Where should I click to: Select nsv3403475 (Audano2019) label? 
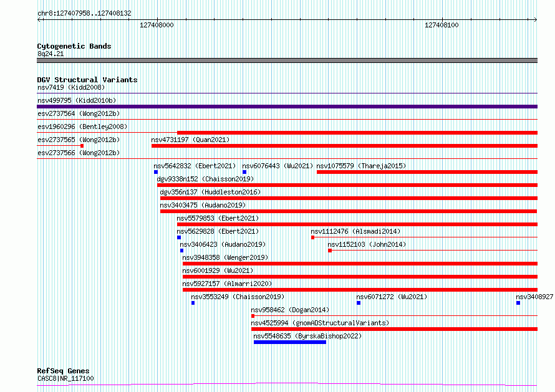click(203, 205)
